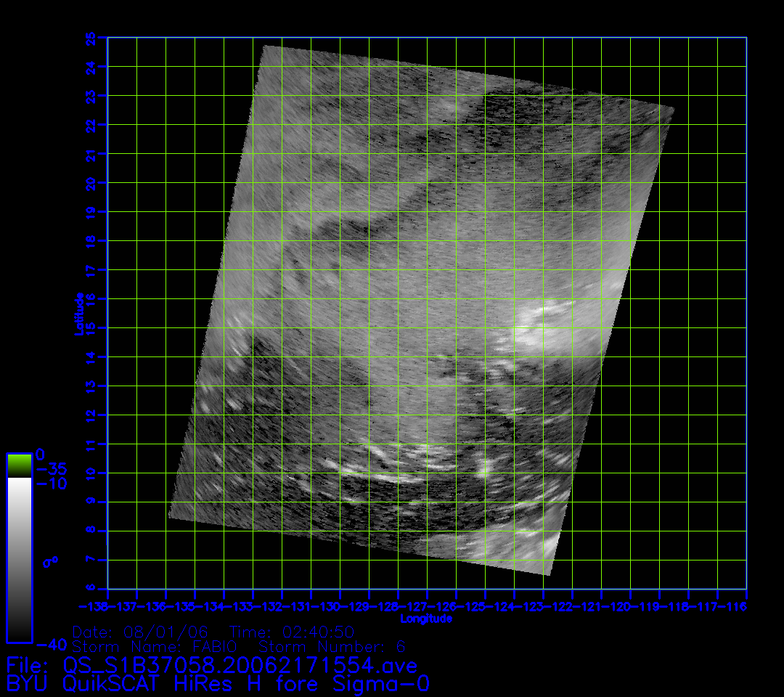784x697 pixels.
Task: Click the Latitude axis label
Action: tap(78, 313)
